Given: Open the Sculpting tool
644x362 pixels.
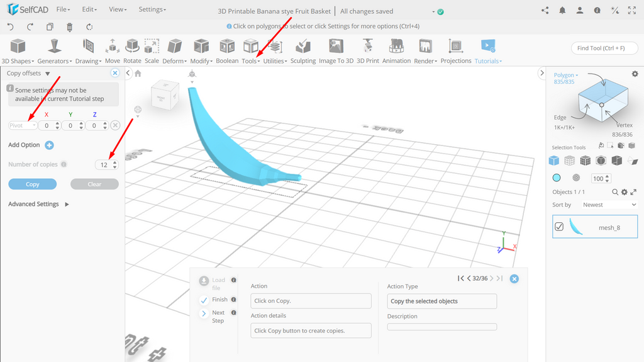Looking at the screenshot, I should (303, 52).
